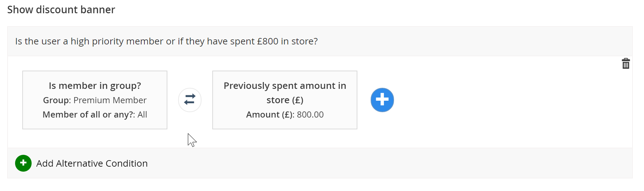Click the "800.00" amount figure
This screenshot has height=191, width=644.
[x=310, y=115]
